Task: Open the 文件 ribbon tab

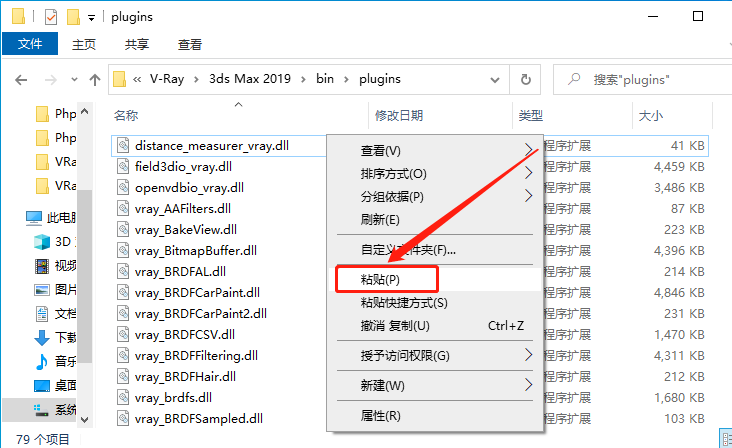Action: [x=30, y=44]
